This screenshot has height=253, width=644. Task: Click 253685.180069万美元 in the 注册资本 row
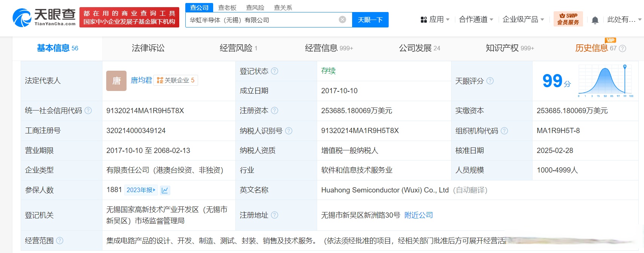357,111
